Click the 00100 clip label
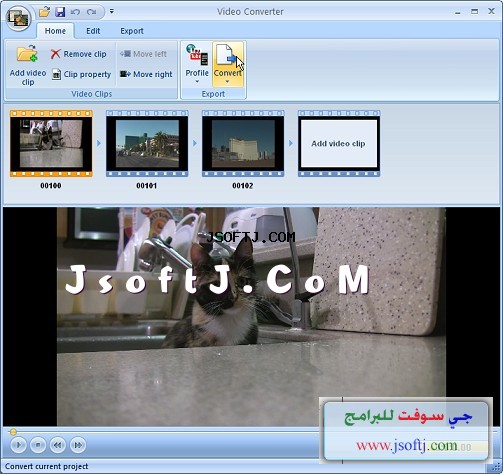The image size is (503, 474). [x=51, y=186]
